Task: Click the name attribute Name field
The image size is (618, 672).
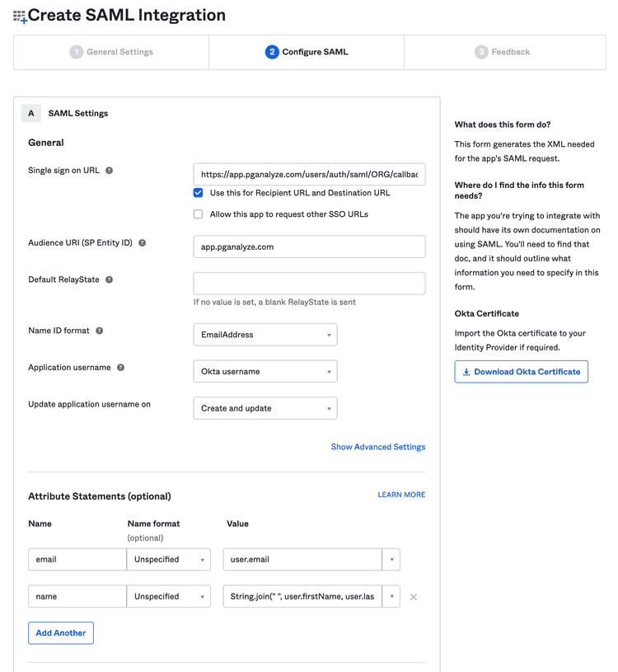Action: (x=77, y=597)
